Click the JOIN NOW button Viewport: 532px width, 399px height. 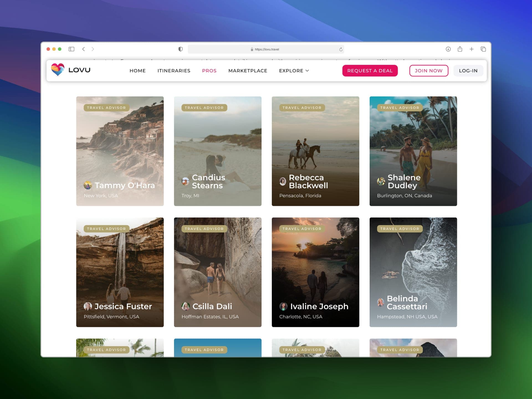point(429,71)
